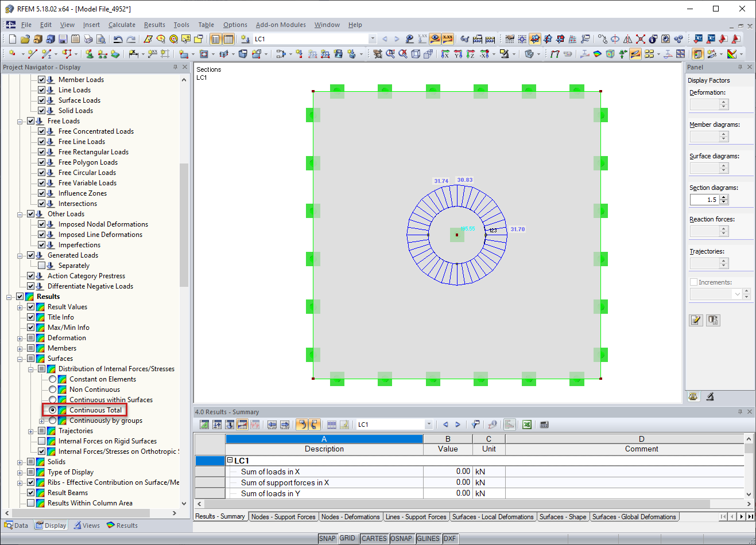Undo the last action
This screenshot has width=756, height=545.
[x=118, y=39]
